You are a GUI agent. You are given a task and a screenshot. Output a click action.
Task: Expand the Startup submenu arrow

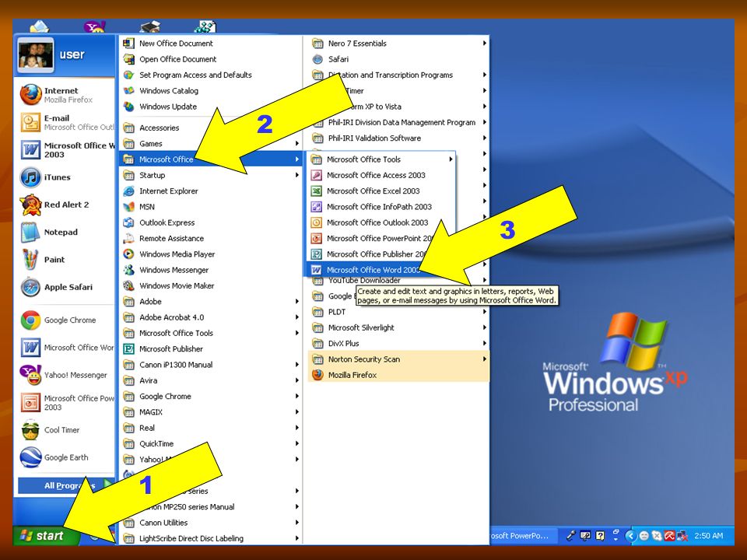click(296, 175)
